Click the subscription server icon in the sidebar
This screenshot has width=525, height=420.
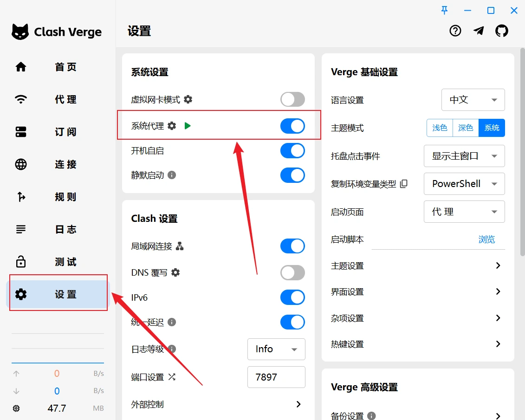[21, 132]
